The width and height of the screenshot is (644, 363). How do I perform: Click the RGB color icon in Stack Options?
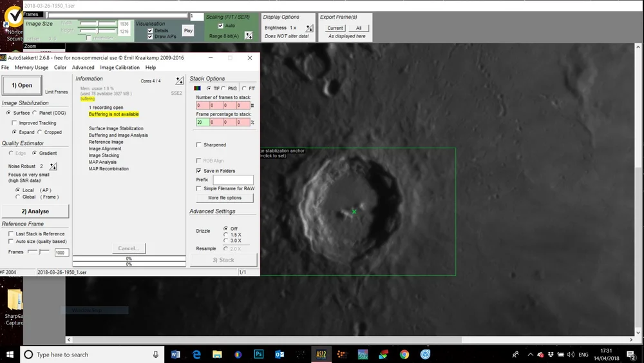(x=197, y=88)
